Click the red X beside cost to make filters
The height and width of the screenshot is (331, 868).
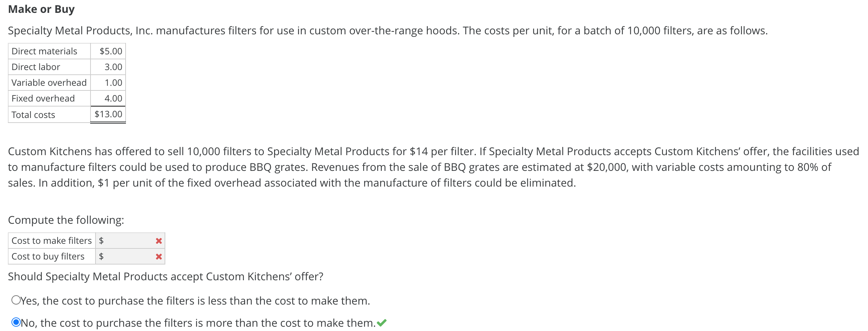coord(159,241)
